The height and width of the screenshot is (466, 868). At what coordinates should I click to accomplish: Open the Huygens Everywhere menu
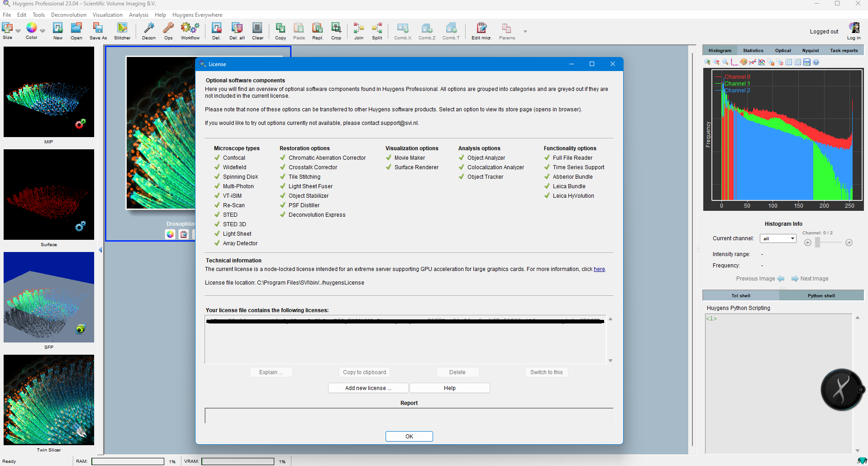coord(197,15)
